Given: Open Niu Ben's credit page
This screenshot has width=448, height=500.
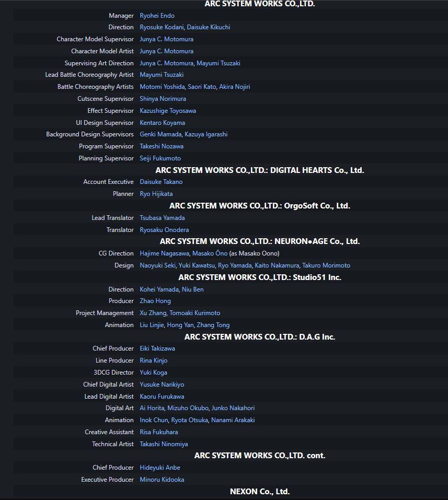Looking at the screenshot, I should click(x=193, y=289).
